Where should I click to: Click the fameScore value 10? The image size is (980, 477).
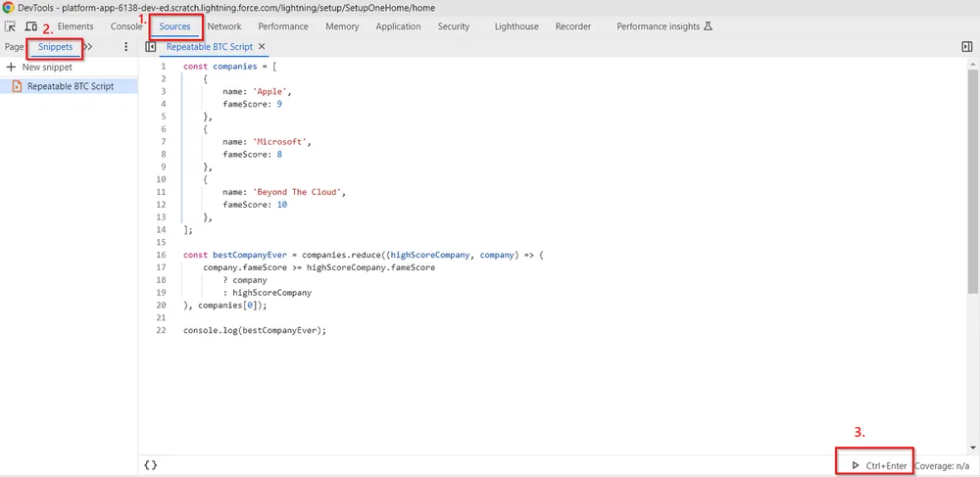[282, 204]
